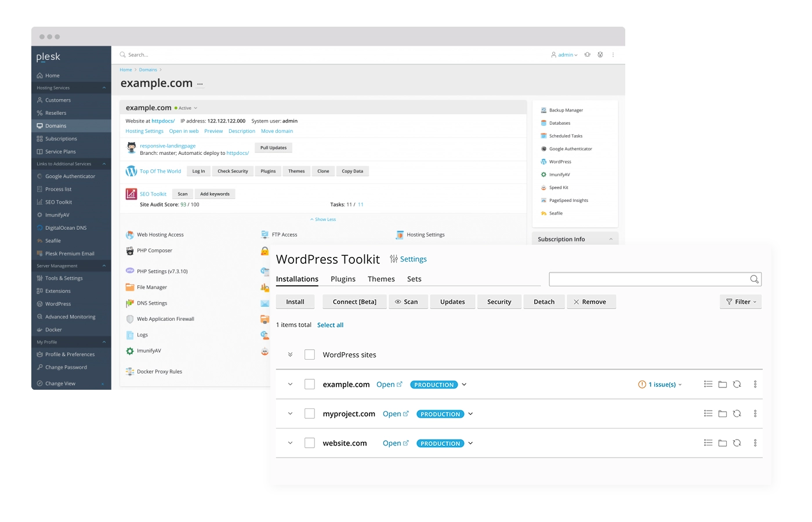Open the file manager folder icon for example.com

[x=723, y=385]
